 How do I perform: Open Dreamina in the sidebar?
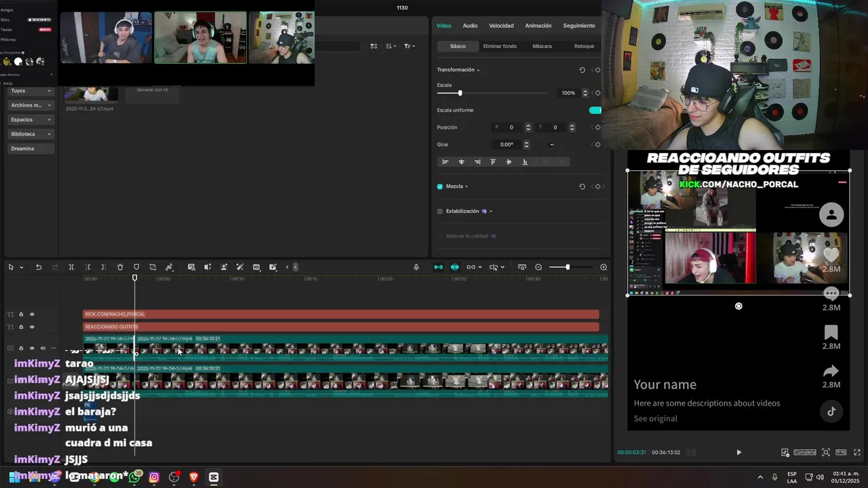(x=31, y=148)
